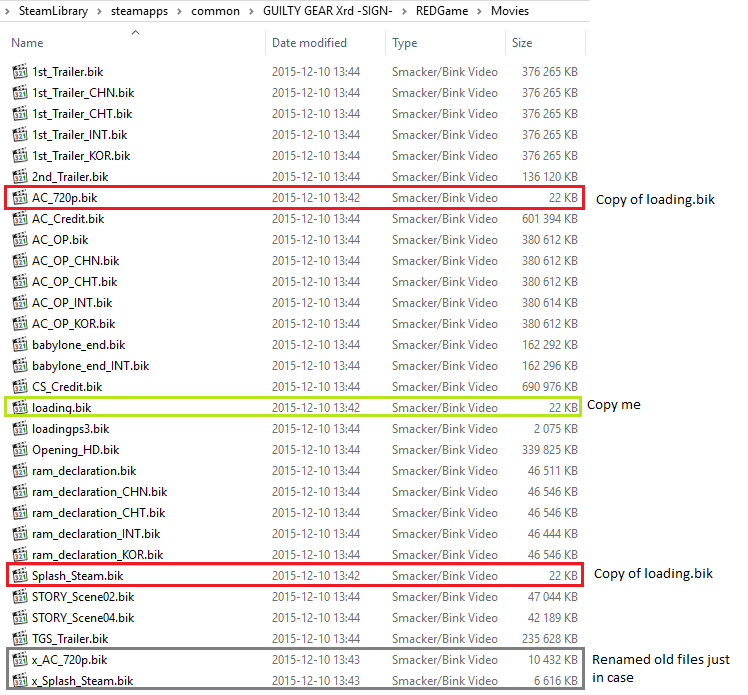748x695 pixels.
Task: Go to the GUILTY GEAR Xrd -SIGN- folder breadcrumb
Action: (x=327, y=11)
